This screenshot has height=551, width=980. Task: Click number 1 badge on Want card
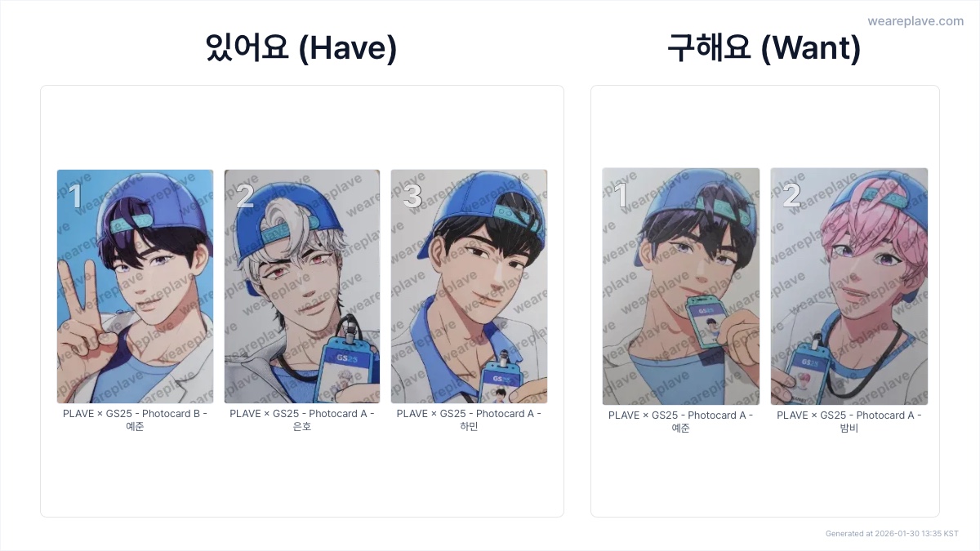[621, 196]
